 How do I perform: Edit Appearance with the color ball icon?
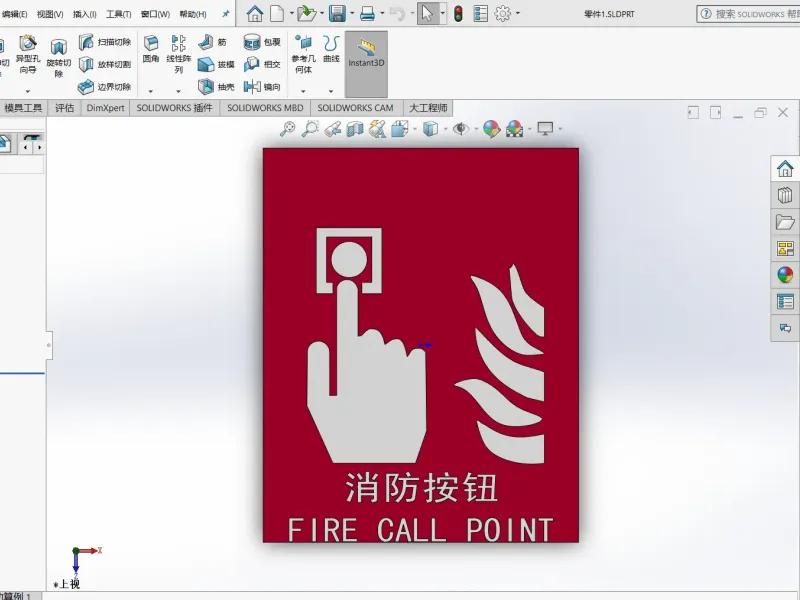pyautogui.click(x=492, y=129)
